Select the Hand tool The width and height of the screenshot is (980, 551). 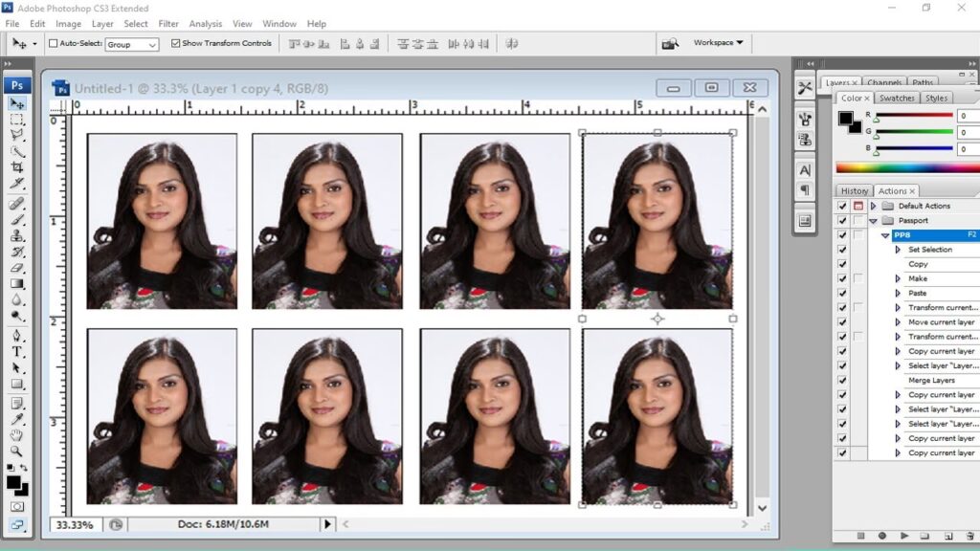coord(17,435)
